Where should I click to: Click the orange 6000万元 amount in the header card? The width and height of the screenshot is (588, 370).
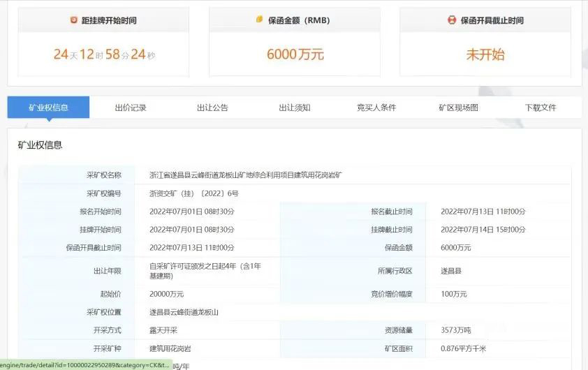(x=295, y=54)
